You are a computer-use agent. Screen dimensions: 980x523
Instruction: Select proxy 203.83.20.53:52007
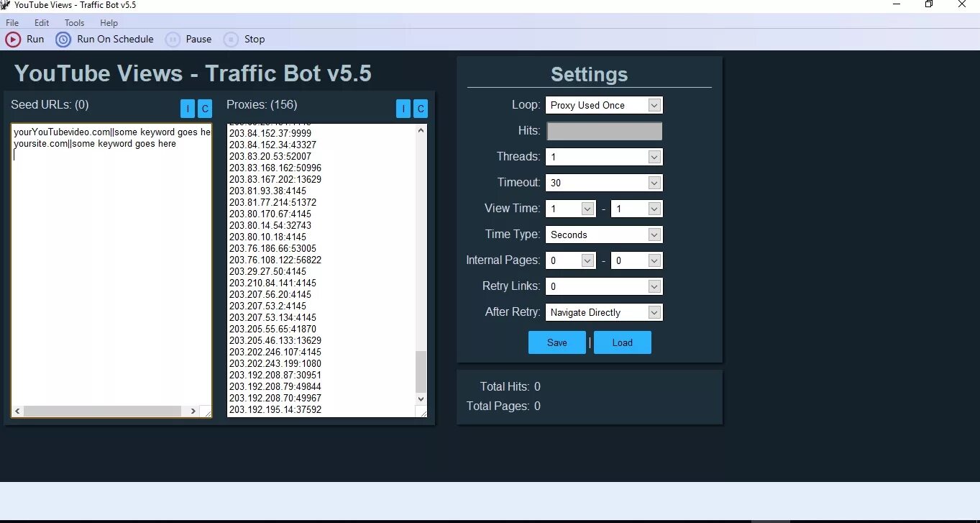click(270, 156)
